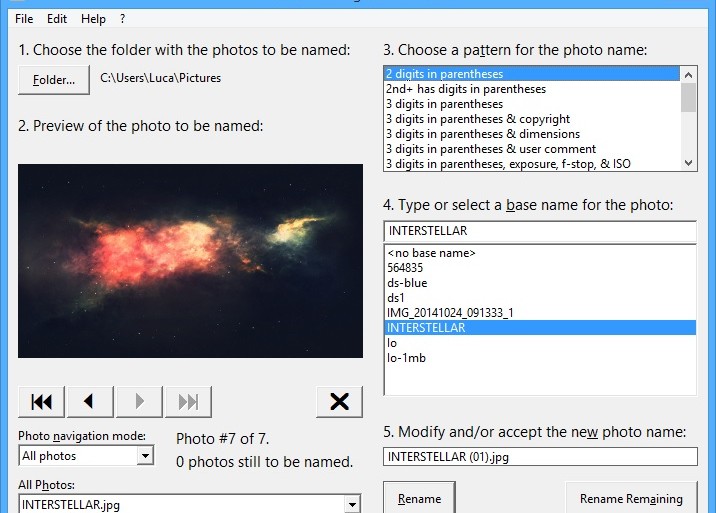Jump to the first photo
This screenshot has height=513, width=716.
point(41,401)
